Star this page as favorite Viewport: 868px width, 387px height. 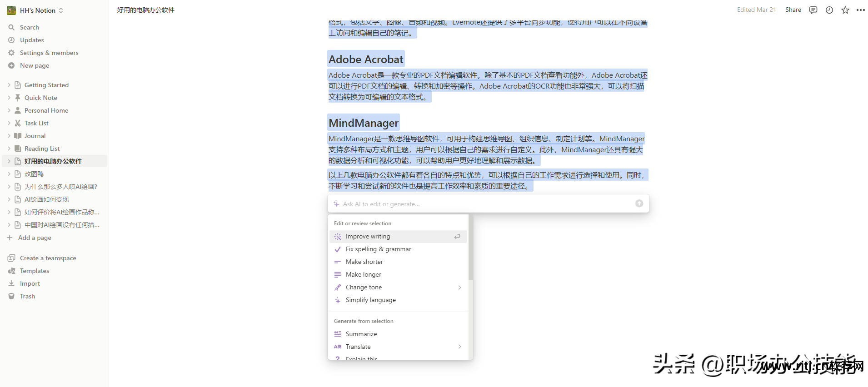click(845, 10)
